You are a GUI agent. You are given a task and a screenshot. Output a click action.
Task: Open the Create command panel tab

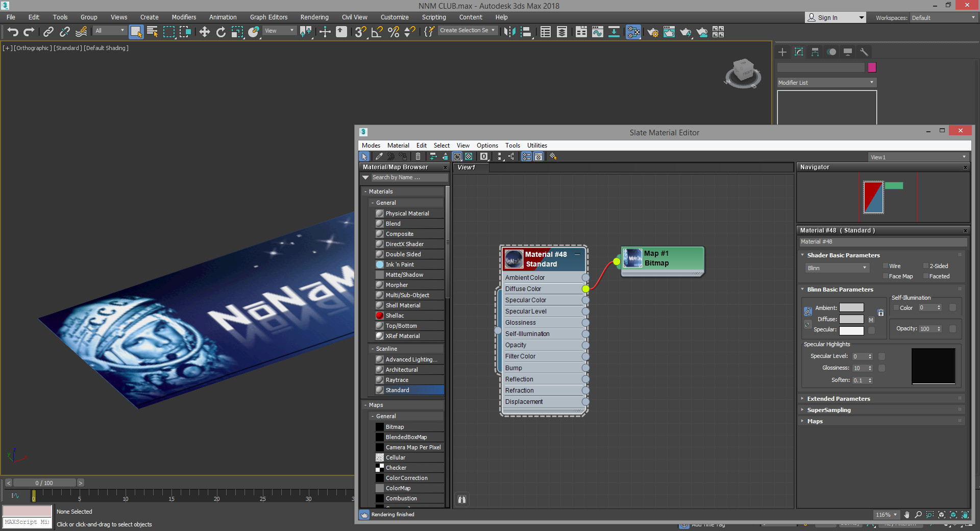click(x=782, y=52)
